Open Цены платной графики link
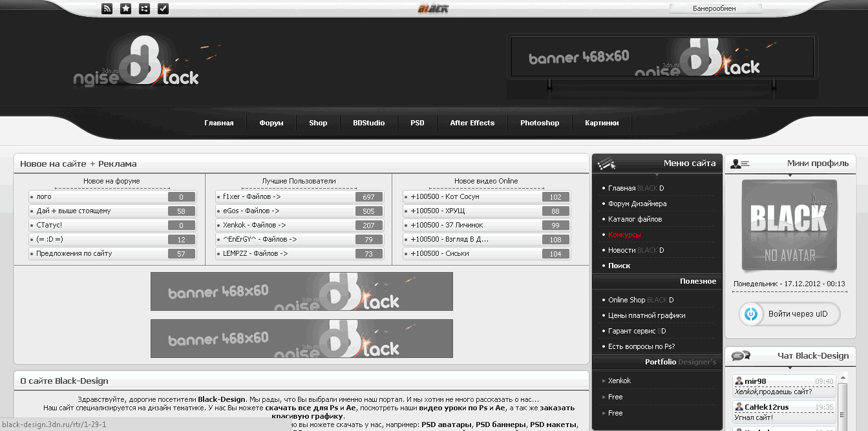The image size is (868, 431). [647, 315]
